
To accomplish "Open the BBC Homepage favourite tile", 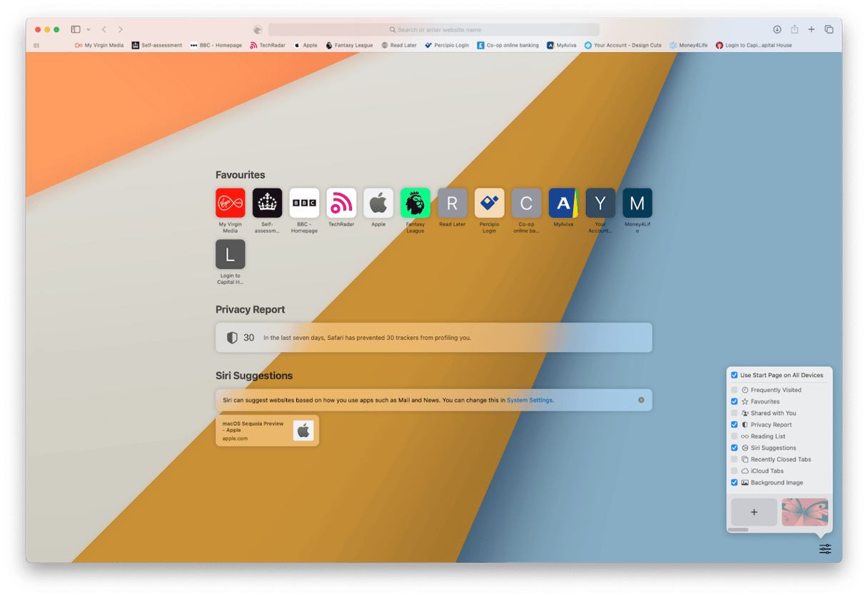I will [304, 203].
